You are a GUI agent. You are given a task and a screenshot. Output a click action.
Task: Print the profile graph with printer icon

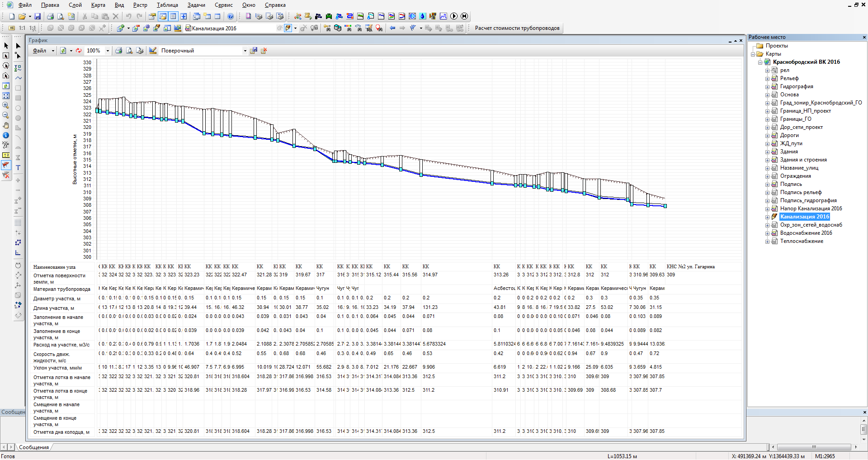tap(118, 51)
